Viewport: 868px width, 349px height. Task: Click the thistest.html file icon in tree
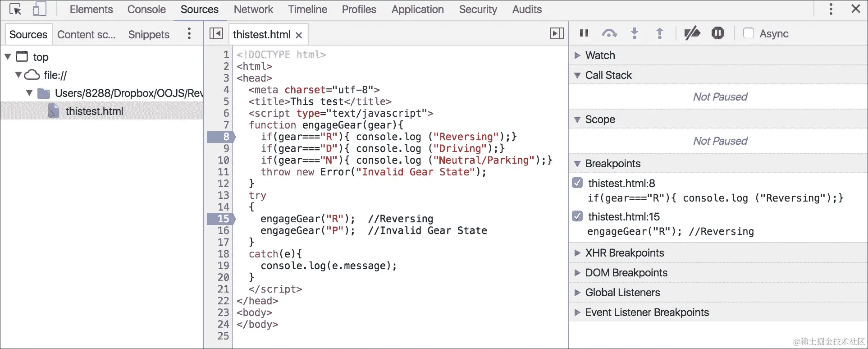tap(54, 111)
